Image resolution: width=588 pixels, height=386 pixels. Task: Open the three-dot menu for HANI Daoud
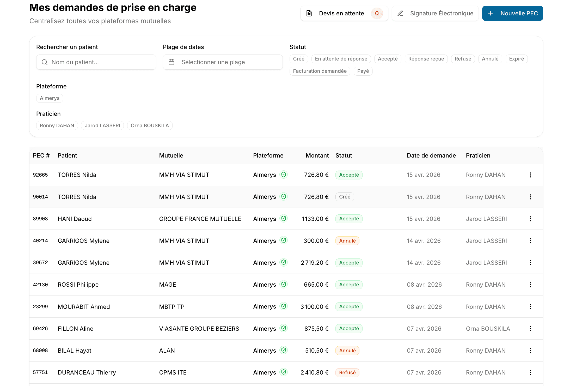[x=530, y=219]
